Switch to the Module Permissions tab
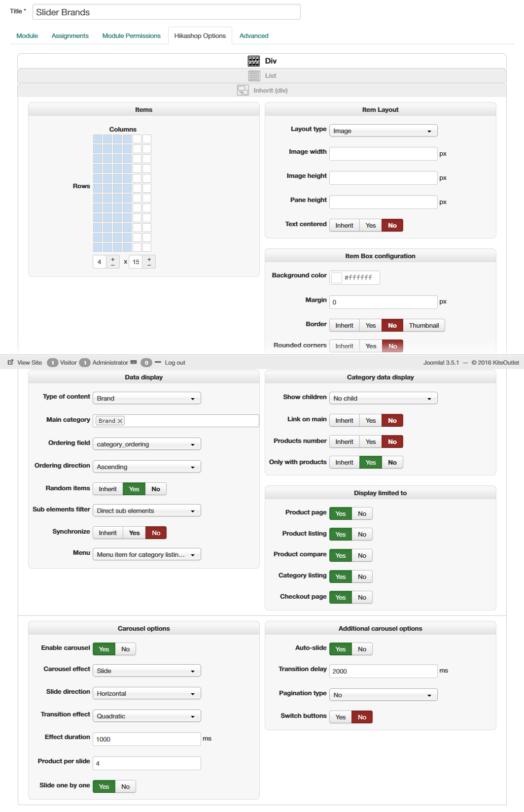524x812 pixels. click(132, 36)
